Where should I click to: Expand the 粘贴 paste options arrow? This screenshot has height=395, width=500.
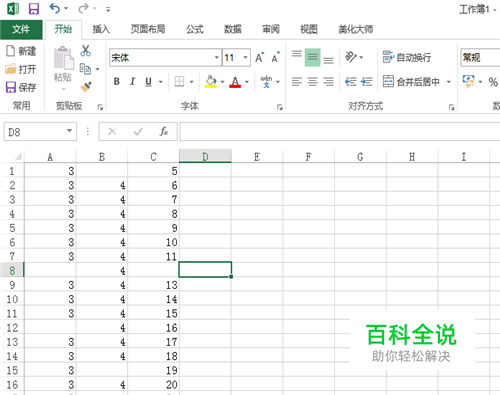63,89
